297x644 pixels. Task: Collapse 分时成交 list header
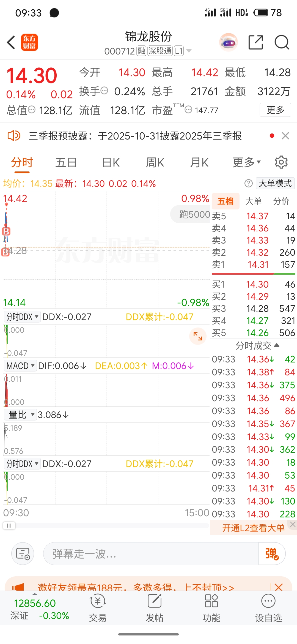point(257,345)
